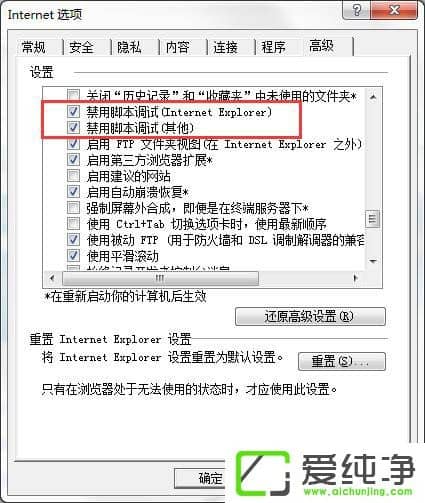Viewport: 425px width, 503px height.
Task: Click the 还原高级设置(R) button
Action: (310, 316)
